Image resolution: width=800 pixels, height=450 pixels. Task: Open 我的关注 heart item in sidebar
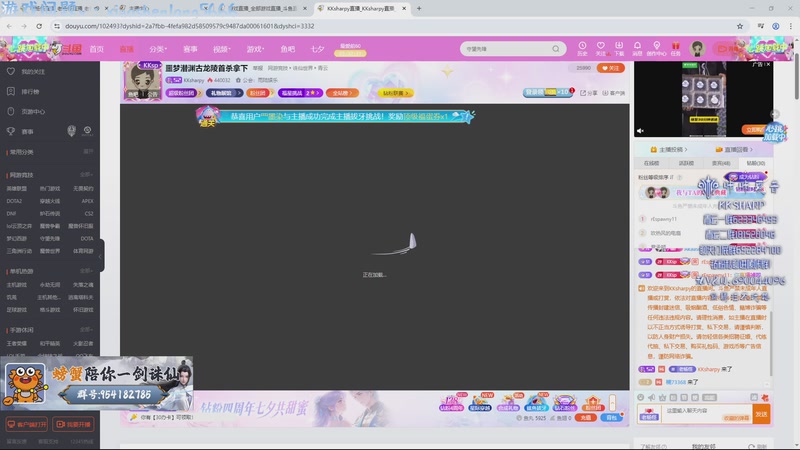[26, 71]
